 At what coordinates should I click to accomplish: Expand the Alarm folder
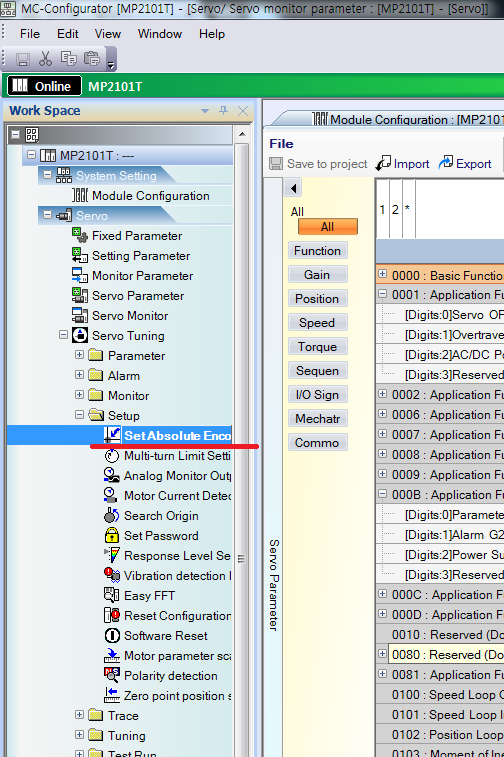click(79, 374)
